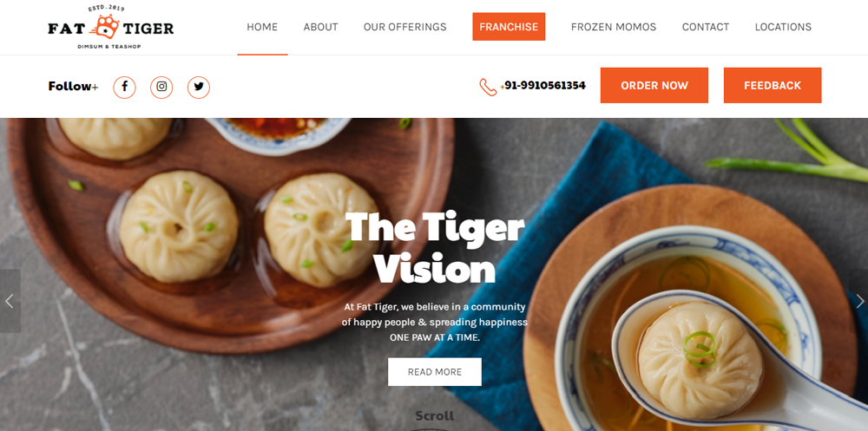Click the orange phone handset icon
Image resolution: width=868 pixels, height=431 pixels.
(488, 87)
